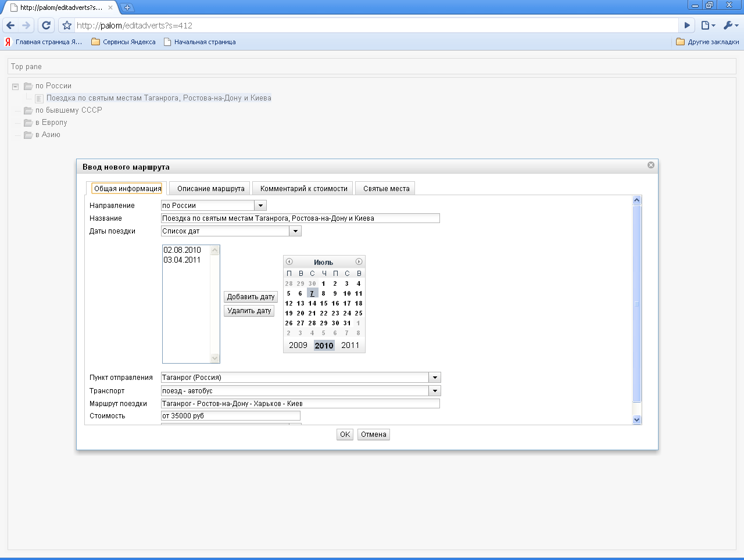Screen dimensions: 744x560
Task: Switch to 'Описание маршрута' tab
Action: point(210,189)
